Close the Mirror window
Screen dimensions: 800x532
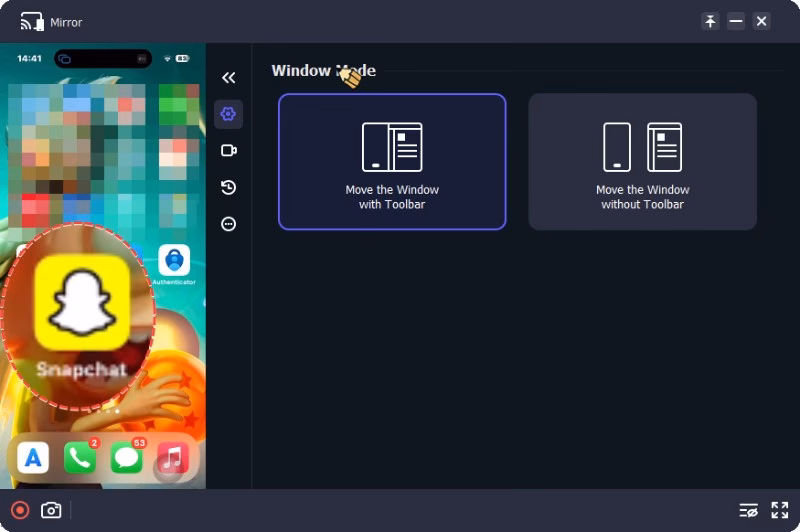pos(761,21)
